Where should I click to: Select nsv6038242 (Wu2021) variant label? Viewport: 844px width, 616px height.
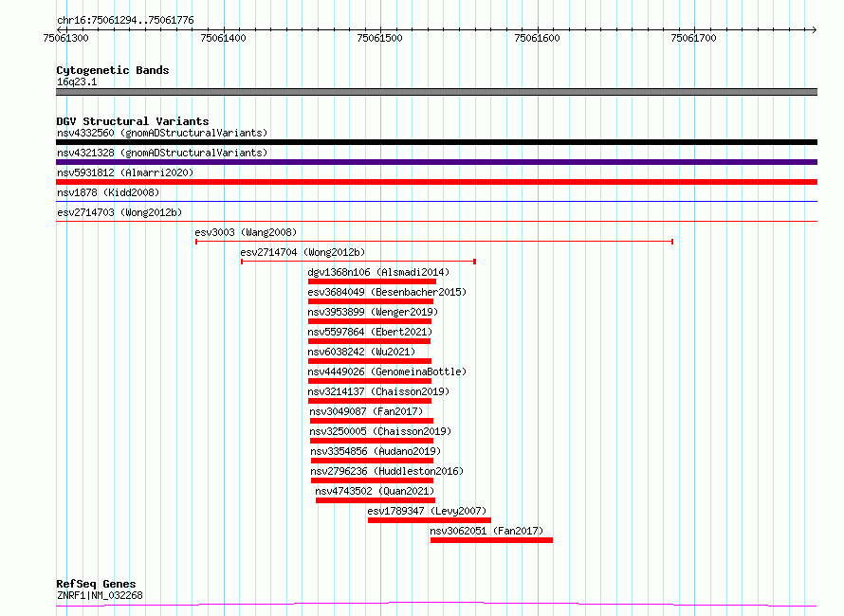tap(361, 352)
